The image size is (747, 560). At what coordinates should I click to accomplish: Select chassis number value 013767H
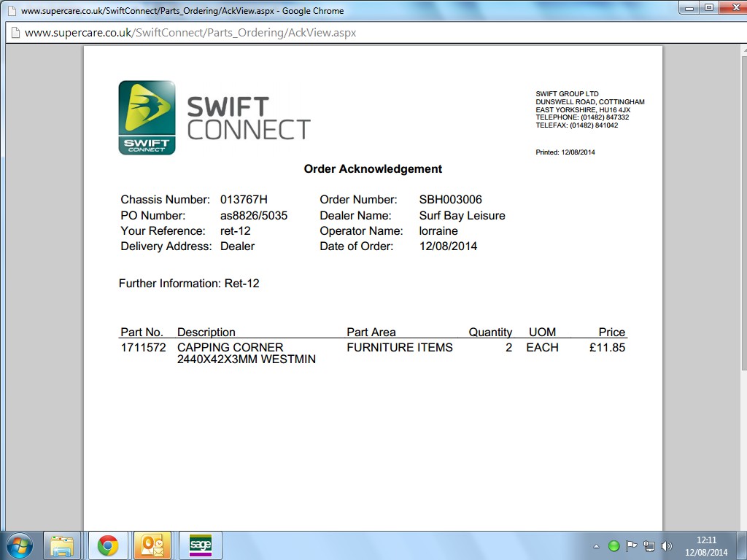[x=244, y=200]
